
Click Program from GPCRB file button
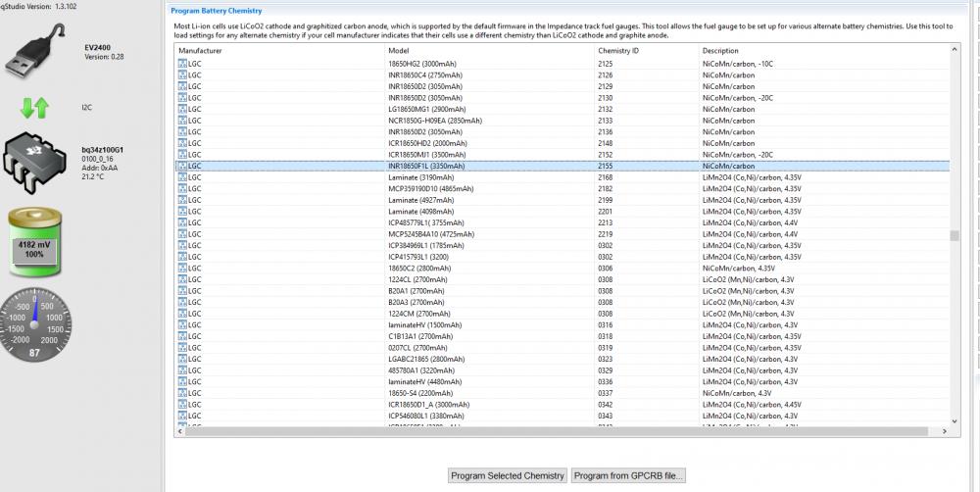pos(628,475)
